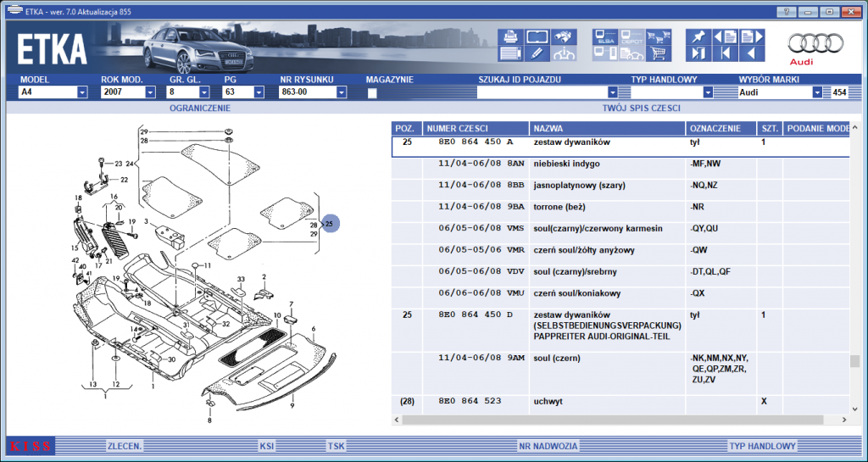Expand the WYBÓR MARKI dropdown showing Audi
868x462 pixels.
pos(818,92)
